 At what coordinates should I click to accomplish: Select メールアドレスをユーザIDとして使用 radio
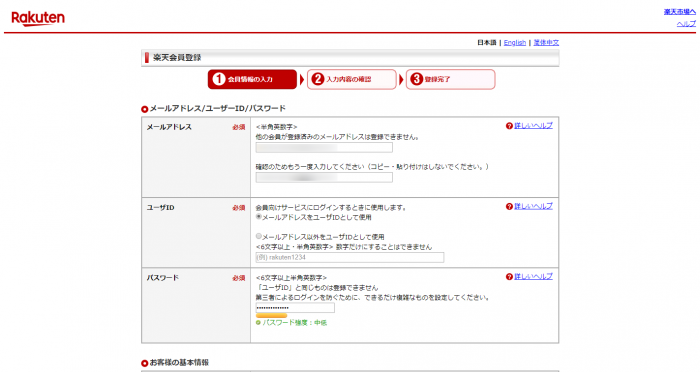(x=258, y=217)
